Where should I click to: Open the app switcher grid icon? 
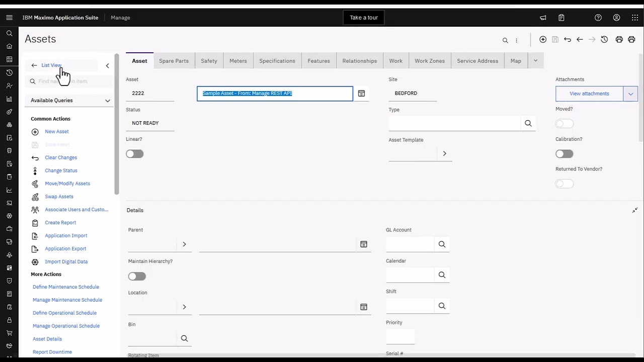tap(635, 18)
